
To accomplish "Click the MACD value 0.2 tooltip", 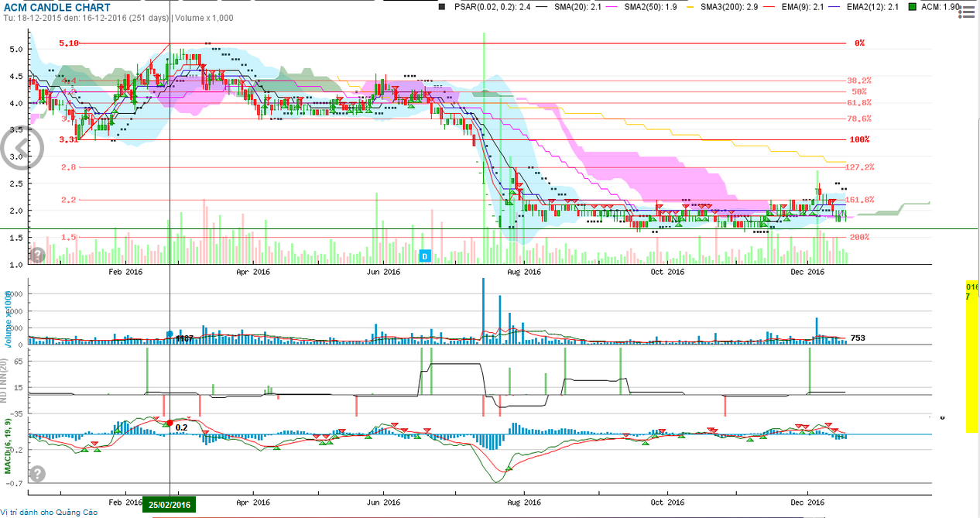I will click(182, 427).
